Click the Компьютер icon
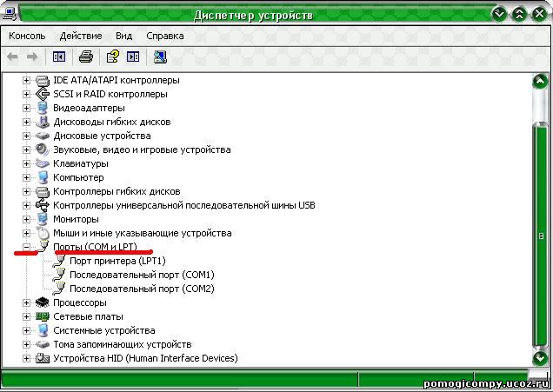This screenshot has width=553, height=392. (43, 177)
